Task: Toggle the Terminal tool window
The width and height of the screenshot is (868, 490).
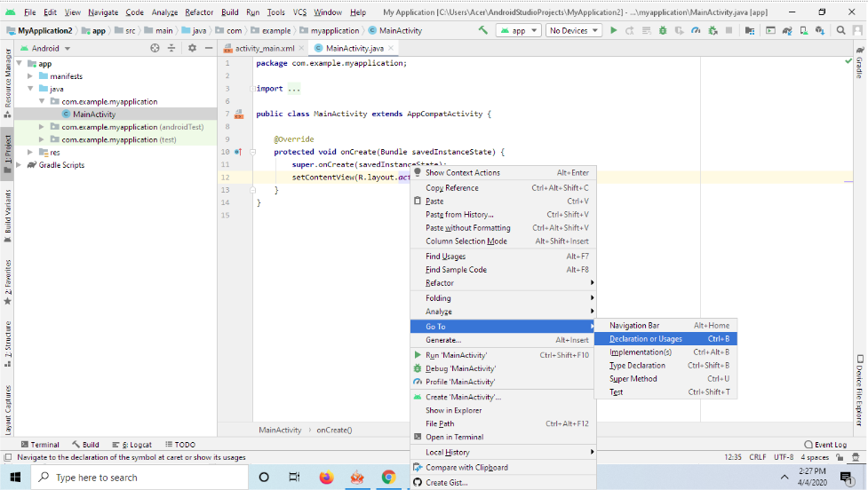Action: [x=39, y=445]
